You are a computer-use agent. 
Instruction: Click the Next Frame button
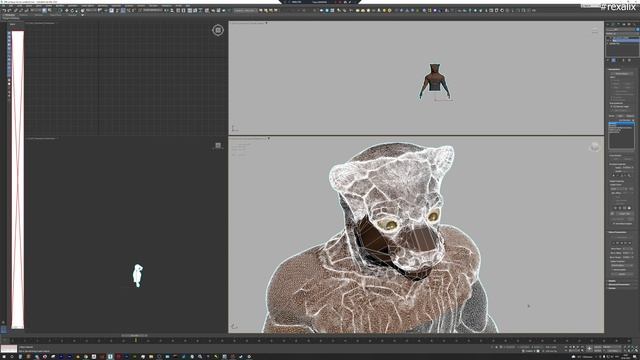click(x=578, y=347)
